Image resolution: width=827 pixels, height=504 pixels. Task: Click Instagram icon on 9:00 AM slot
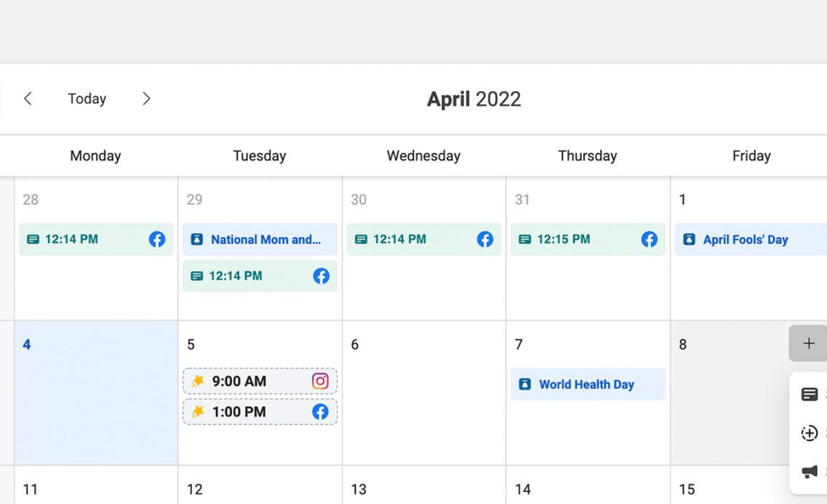pos(320,381)
